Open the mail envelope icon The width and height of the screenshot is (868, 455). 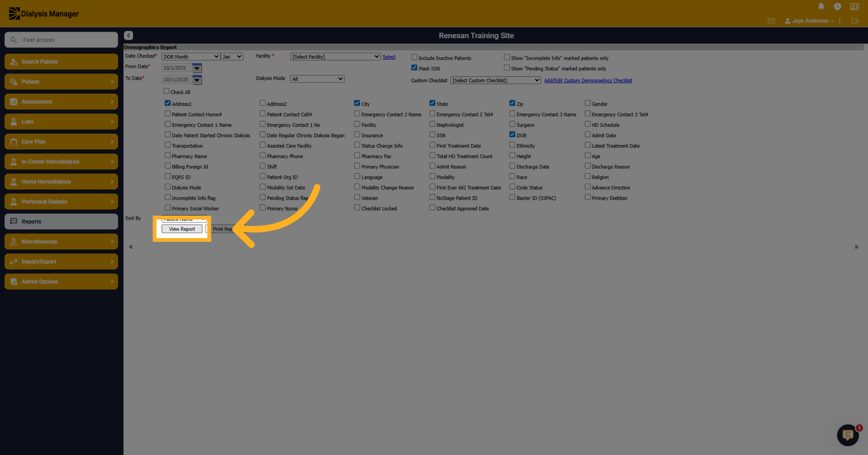(x=771, y=21)
